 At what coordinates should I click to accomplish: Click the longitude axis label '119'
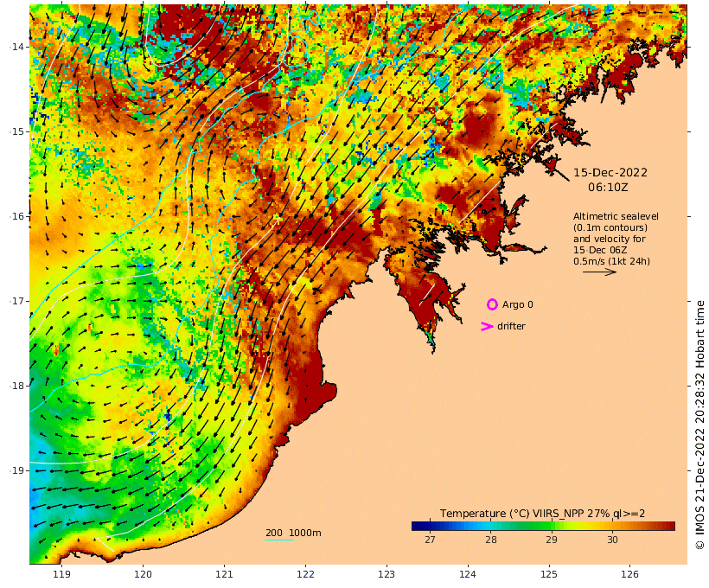(61, 574)
